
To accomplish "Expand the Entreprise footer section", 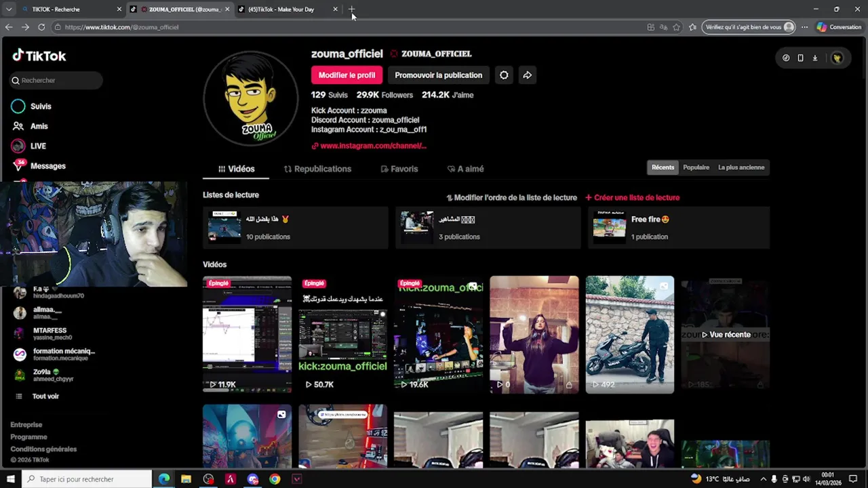I will click(x=26, y=425).
